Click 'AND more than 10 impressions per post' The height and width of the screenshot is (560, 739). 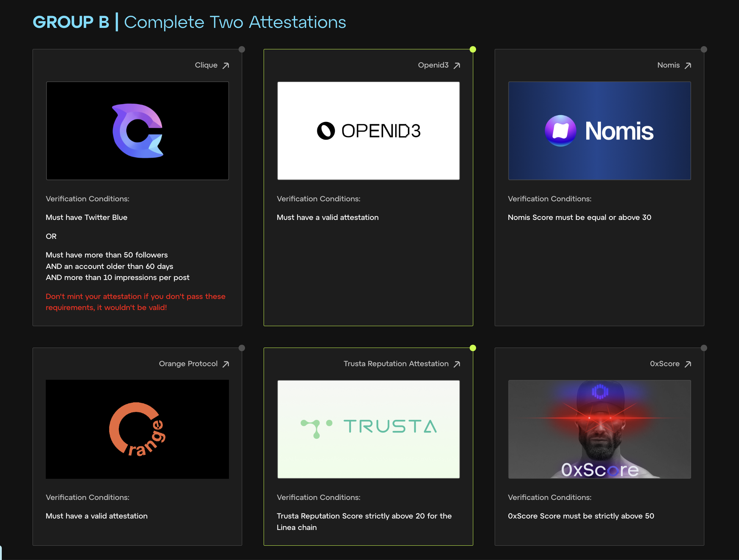(118, 277)
